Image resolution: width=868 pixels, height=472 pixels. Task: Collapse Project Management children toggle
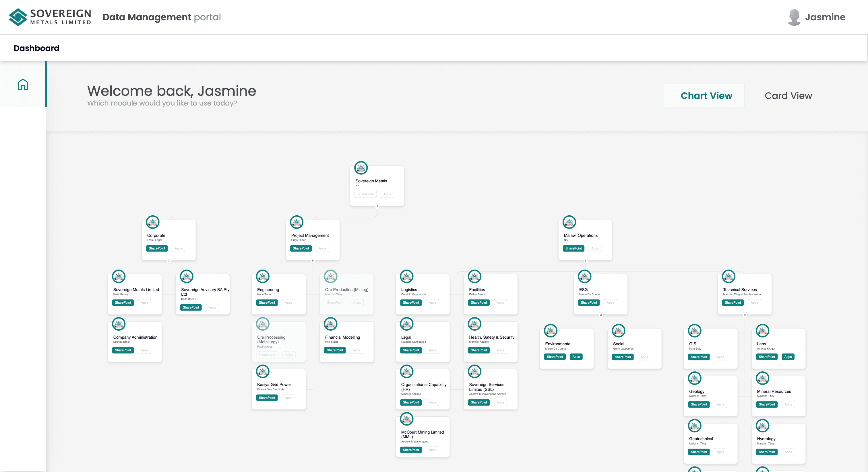point(313,261)
